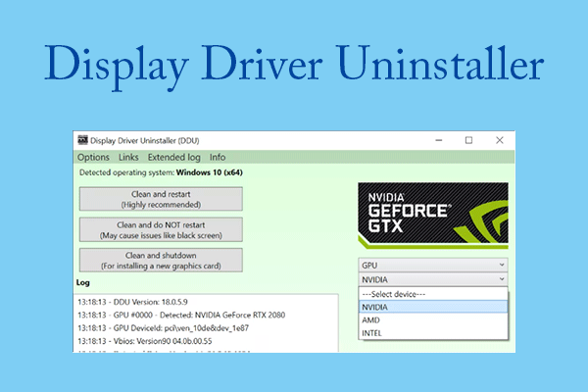588x392 pixels.
Task: Open the Info menu
Action: [218, 157]
